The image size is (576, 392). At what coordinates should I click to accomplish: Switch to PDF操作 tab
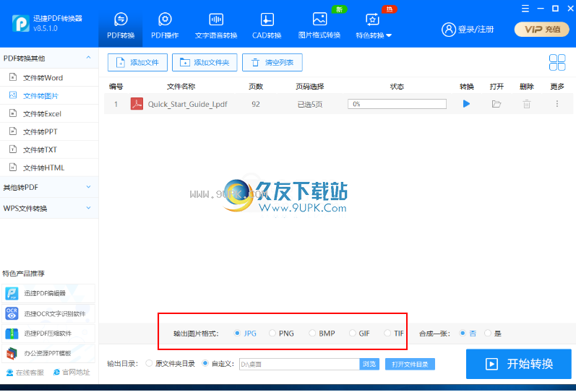pos(165,25)
